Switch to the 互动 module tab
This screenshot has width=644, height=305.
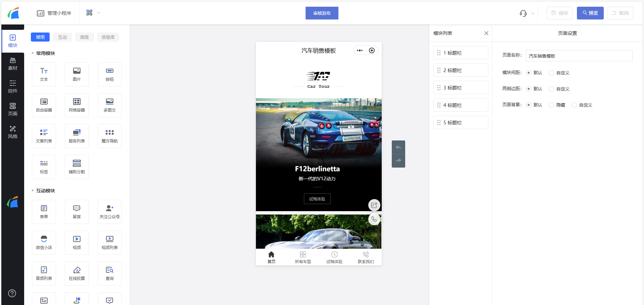click(x=62, y=37)
